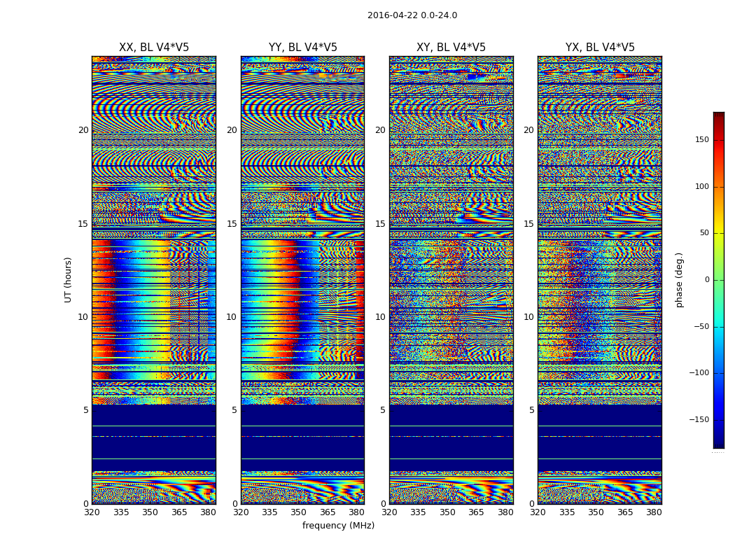The height and width of the screenshot is (560, 735).
Task: Click inside the XY phase plot panel
Action: [x=451, y=280]
